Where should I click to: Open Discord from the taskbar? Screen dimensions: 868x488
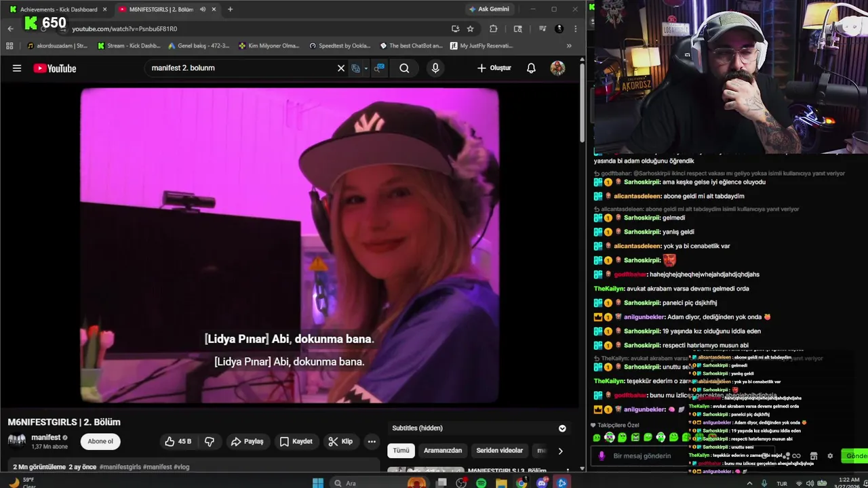tap(542, 483)
